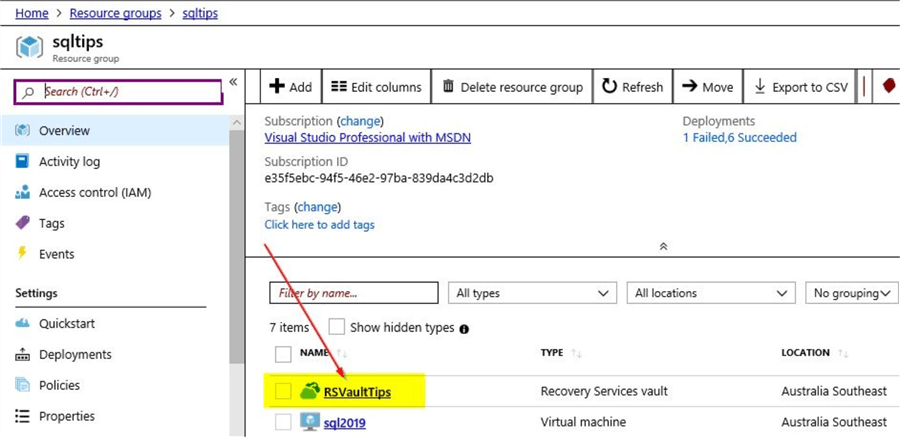Open Overview in the sidebar
Viewport: 900px width, 437px height.
(114, 130)
